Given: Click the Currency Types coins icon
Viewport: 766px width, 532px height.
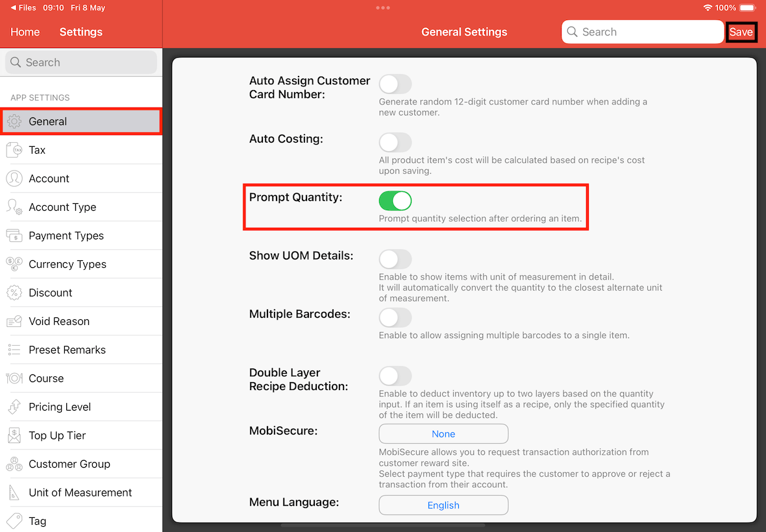Looking at the screenshot, I should tap(14, 264).
